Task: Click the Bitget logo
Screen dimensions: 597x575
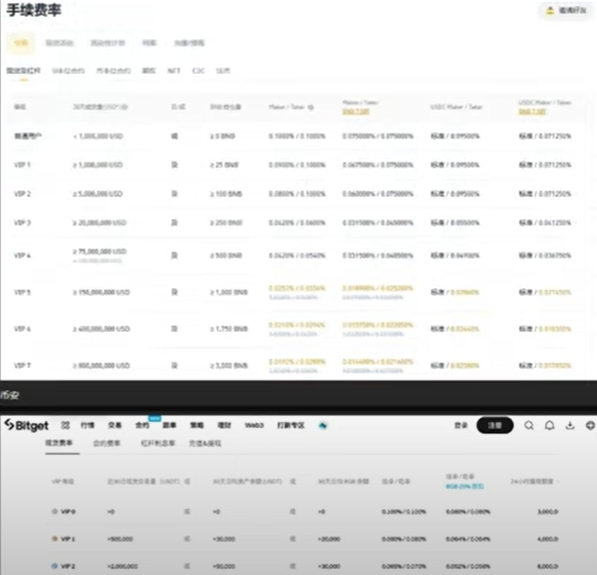Action: [27, 425]
